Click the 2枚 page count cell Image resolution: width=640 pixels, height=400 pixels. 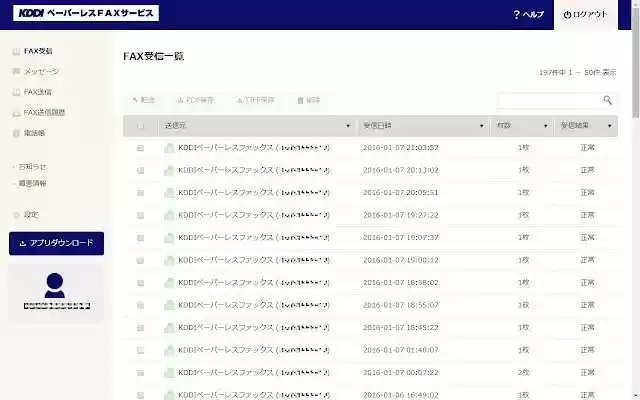coord(524,373)
